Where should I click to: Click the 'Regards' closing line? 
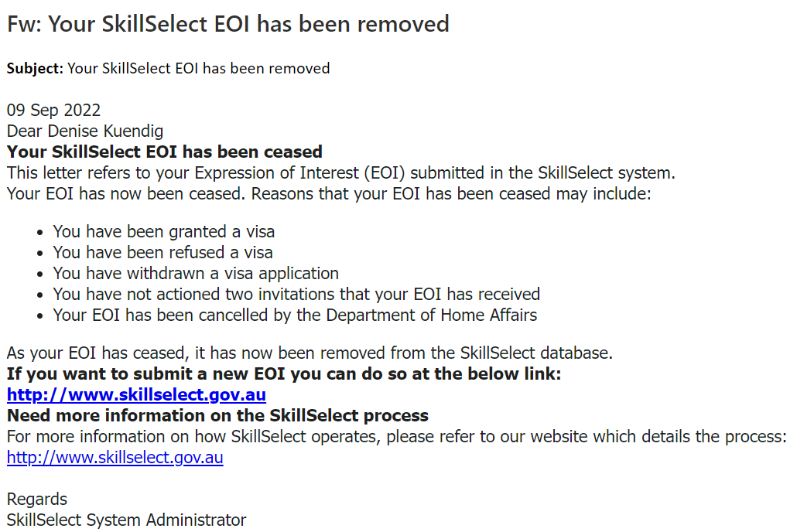click(37, 499)
